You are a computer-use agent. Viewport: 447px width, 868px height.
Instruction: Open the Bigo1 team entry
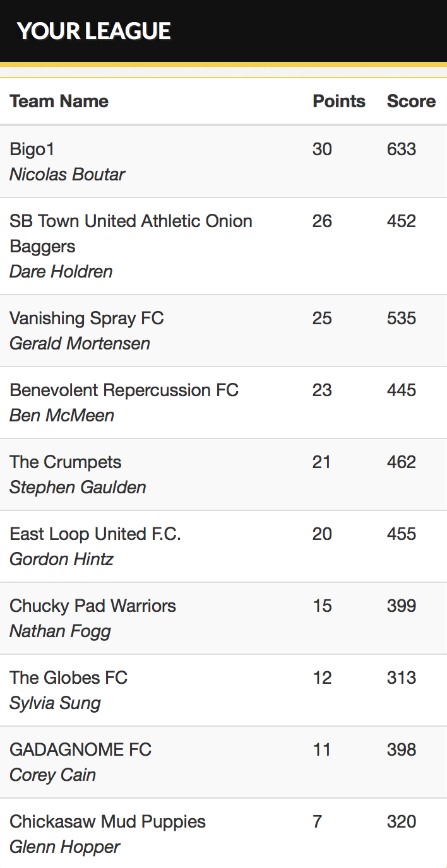click(32, 149)
